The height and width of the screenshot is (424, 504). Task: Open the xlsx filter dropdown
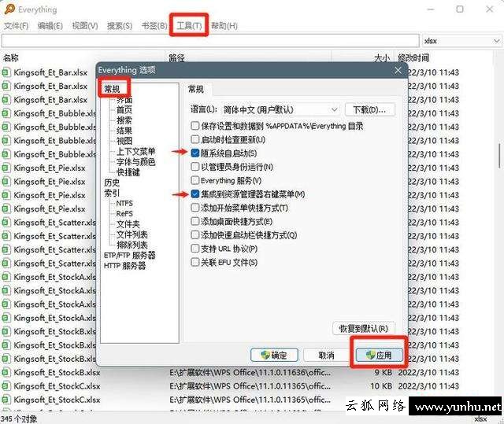tap(462, 41)
